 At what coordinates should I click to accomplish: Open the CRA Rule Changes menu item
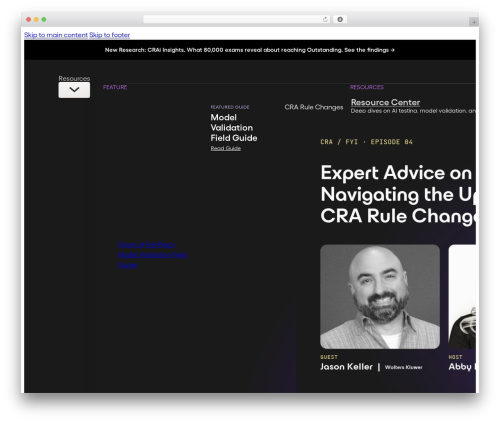pos(314,107)
